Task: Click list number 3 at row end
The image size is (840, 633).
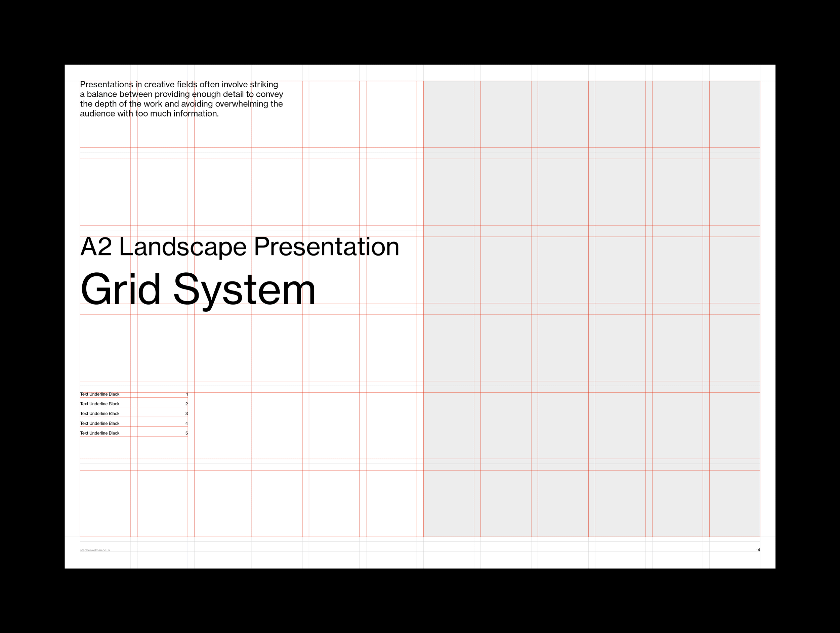Action: pyautogui.click(x=186, y=414)
